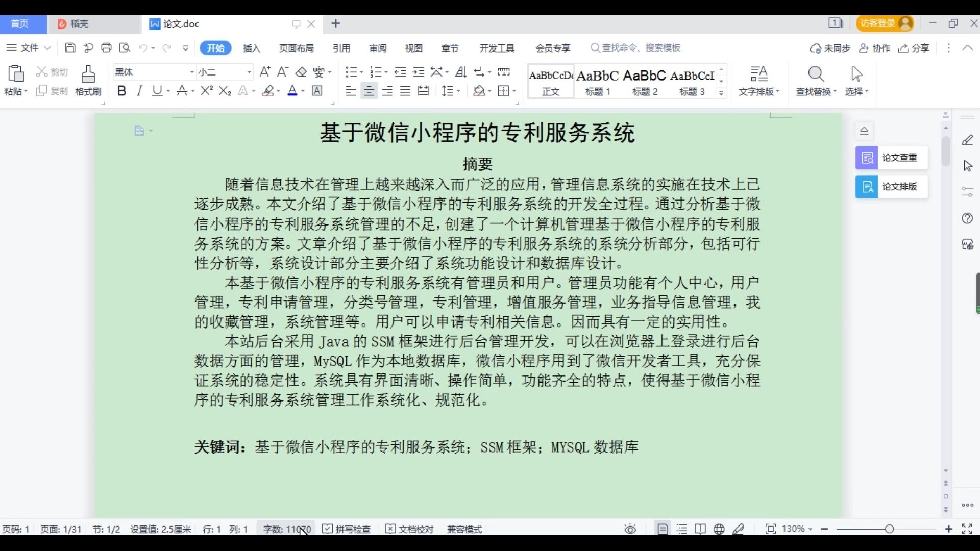Apply the Format Painter (格式刷)
980x551 pixels.
pos(88,81)
